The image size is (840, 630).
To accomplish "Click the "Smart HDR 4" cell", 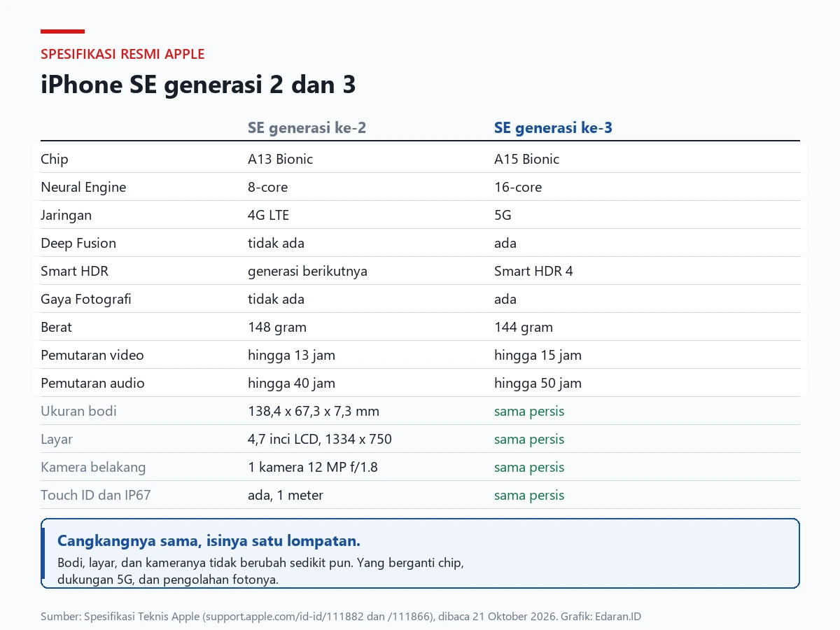I will 533,271.
